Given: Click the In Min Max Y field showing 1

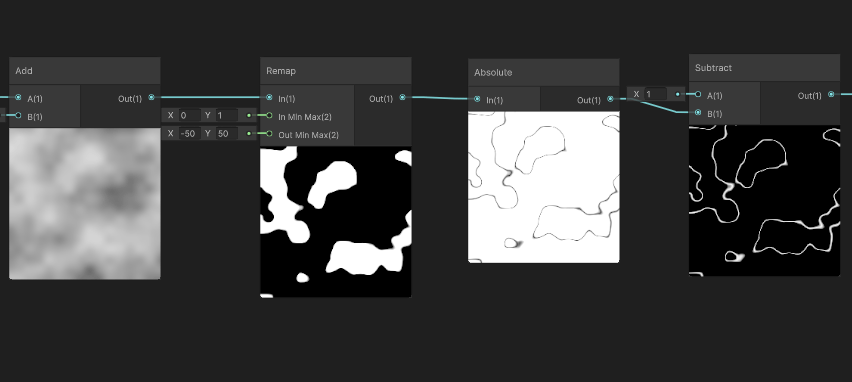Looking at the screenshot, I should [227, 115].
